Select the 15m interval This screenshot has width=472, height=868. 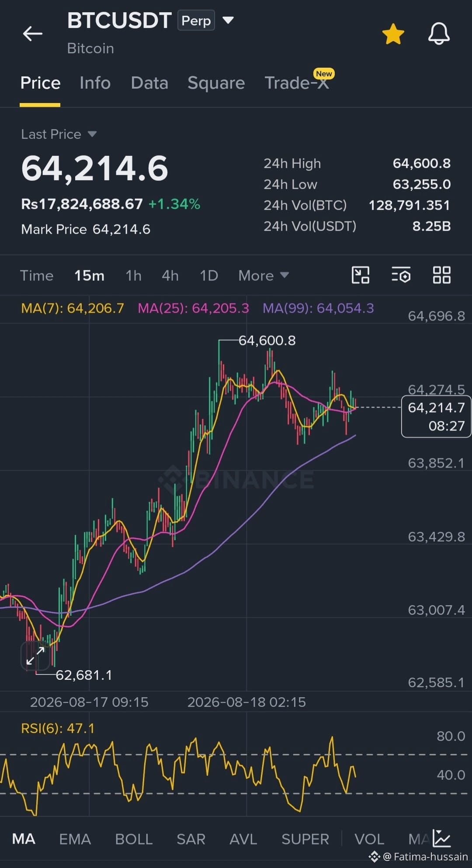tap(89, 276)
